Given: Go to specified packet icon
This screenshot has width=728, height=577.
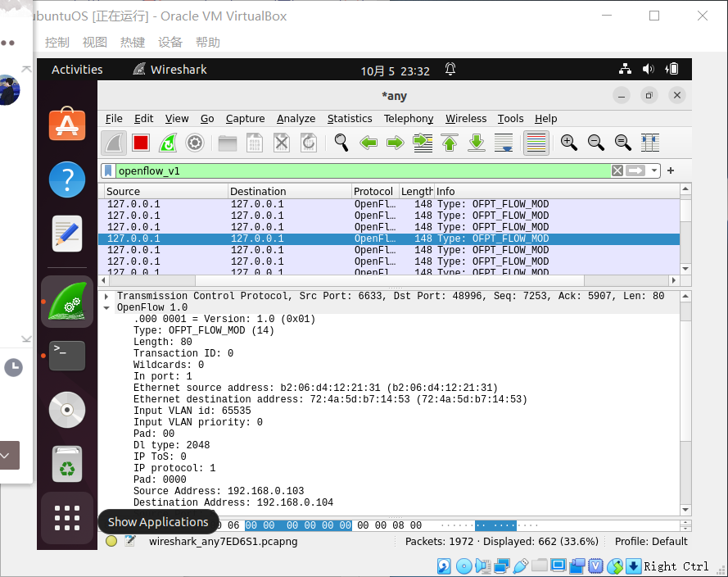Looking at the screenshot, I should 423,143.
